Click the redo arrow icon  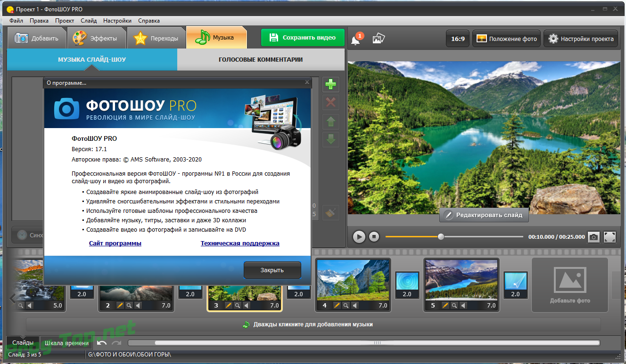116,343
